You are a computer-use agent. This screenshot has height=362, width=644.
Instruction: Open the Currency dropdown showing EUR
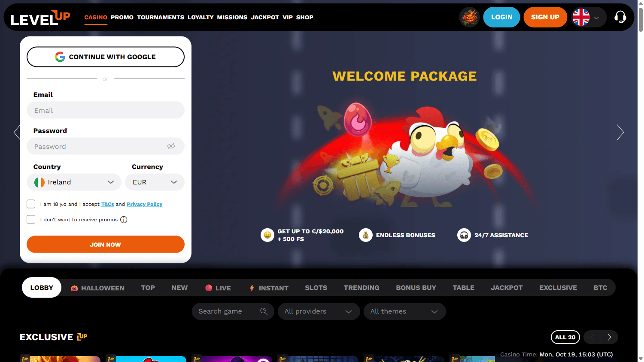155,182
